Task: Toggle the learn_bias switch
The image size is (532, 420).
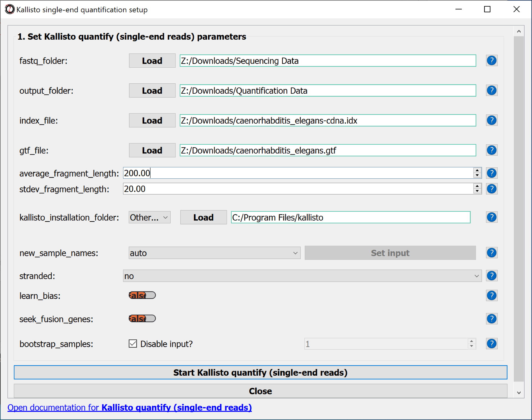Action: [x=142, y=295]
